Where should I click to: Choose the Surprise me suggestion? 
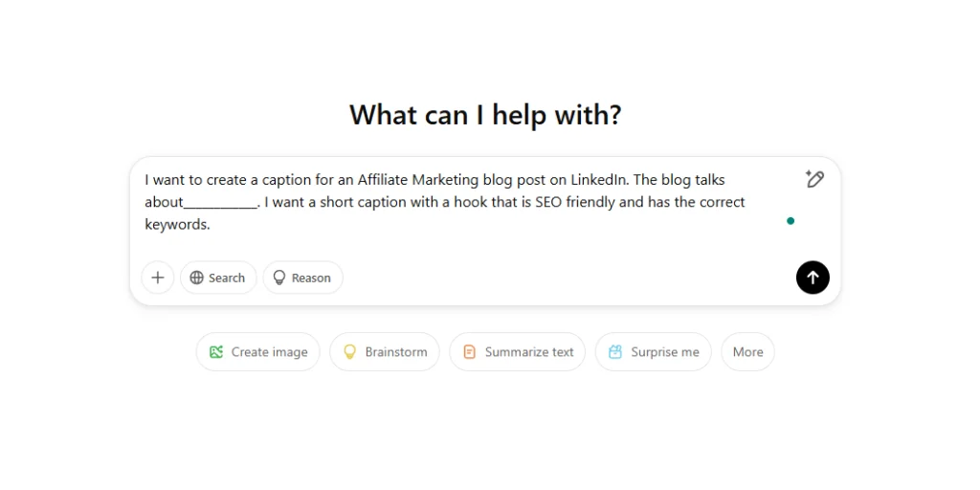coord(654,352)
